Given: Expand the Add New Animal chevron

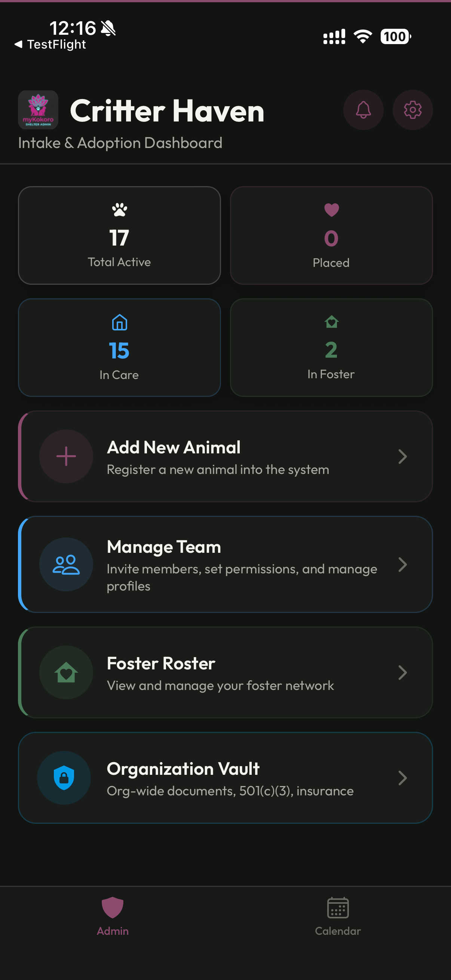Looking at the screenshot, I should pos(403,456).
